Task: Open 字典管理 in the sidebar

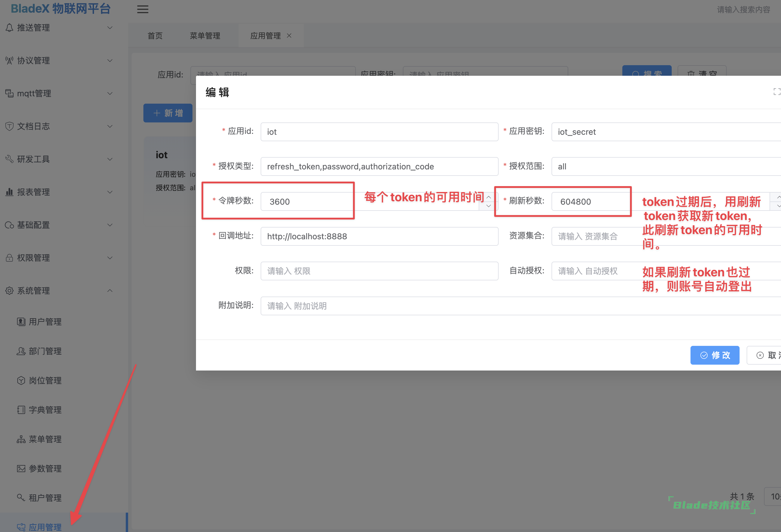Action: click(45, 410)
